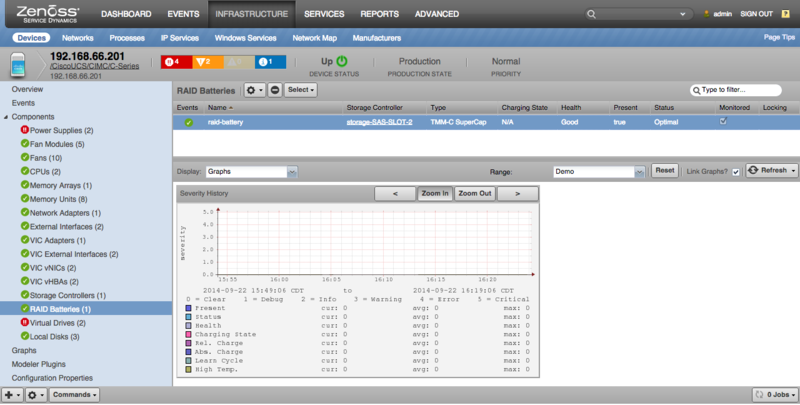Click the device server icon beside 192.168.66.201
800x405 pixels.
point(18,65)
